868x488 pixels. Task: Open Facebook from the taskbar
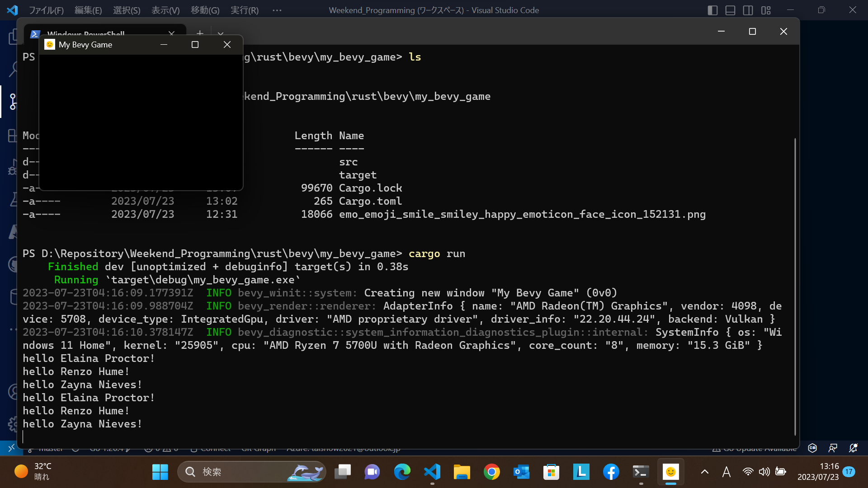coord(611,472)
